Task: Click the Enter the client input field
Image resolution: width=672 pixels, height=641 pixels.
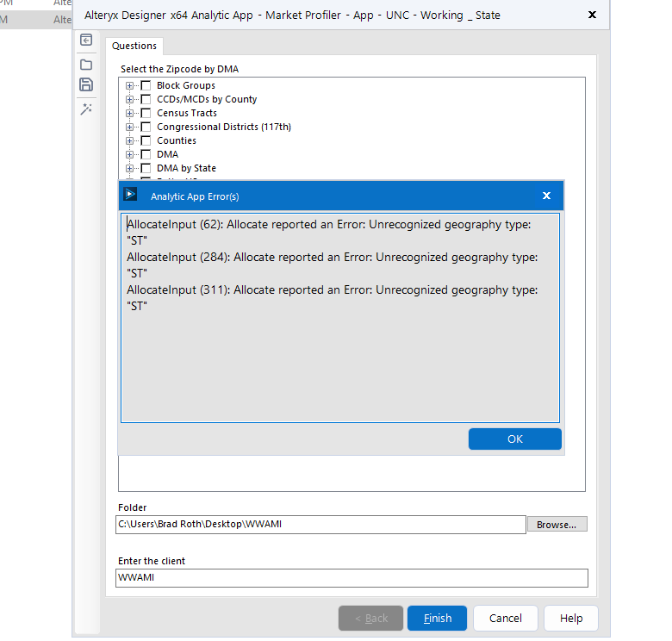Action: 352,578
